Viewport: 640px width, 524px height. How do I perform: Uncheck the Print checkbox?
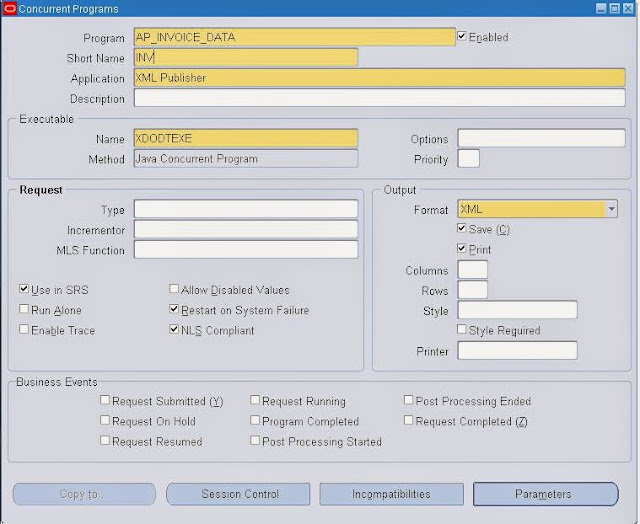[462, 248]
